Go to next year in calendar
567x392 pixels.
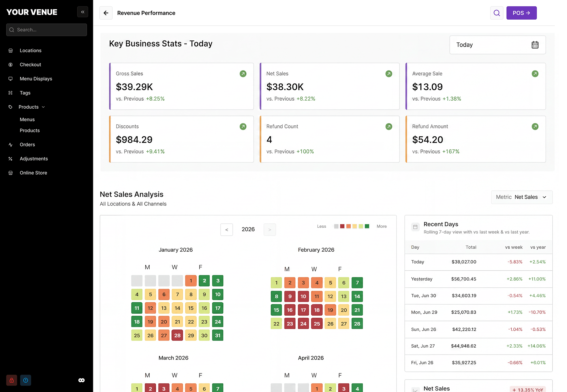[270, 230]
